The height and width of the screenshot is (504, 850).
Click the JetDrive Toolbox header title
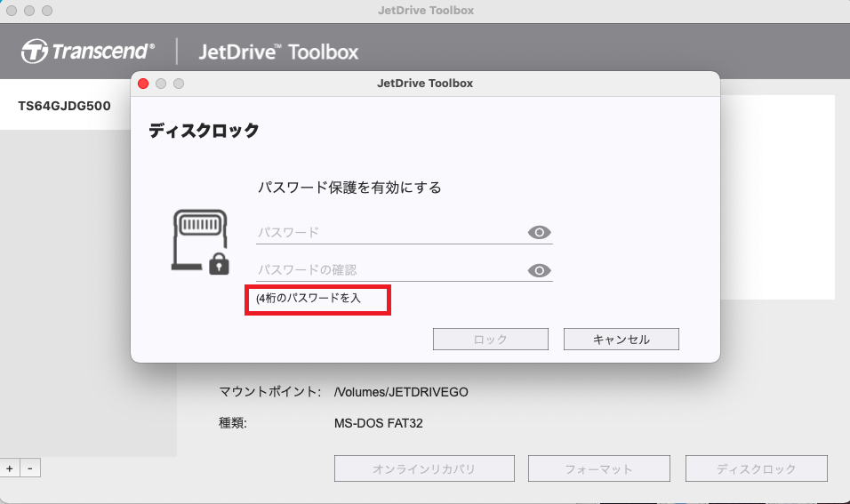[278, 52]
